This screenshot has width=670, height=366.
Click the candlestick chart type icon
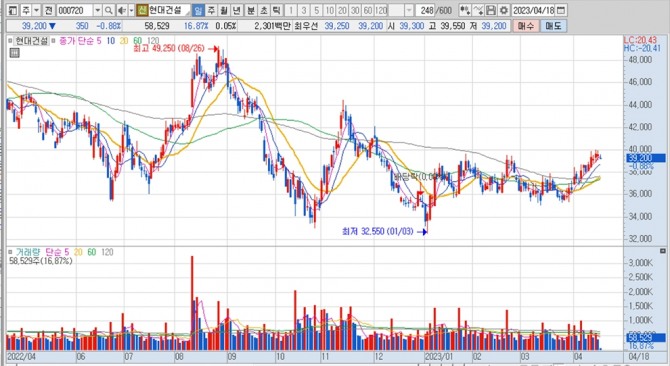pos(465,10)
